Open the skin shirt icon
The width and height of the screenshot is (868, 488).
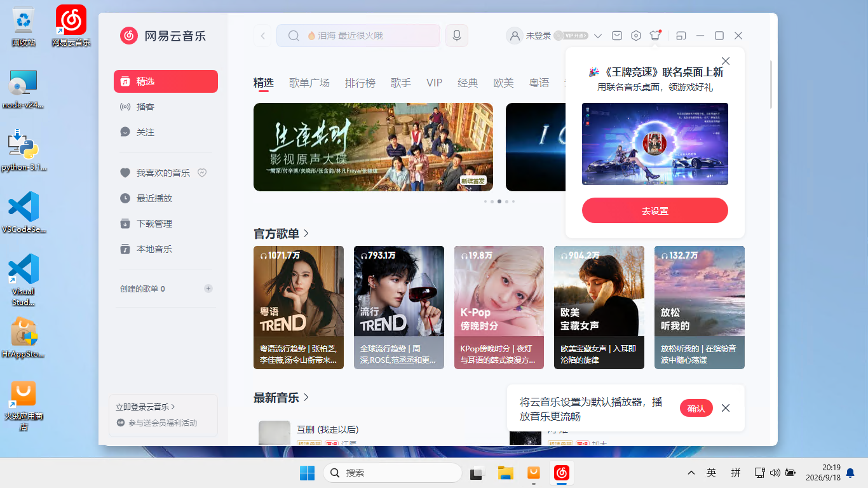pyautogui.click(x=655, y=36)
